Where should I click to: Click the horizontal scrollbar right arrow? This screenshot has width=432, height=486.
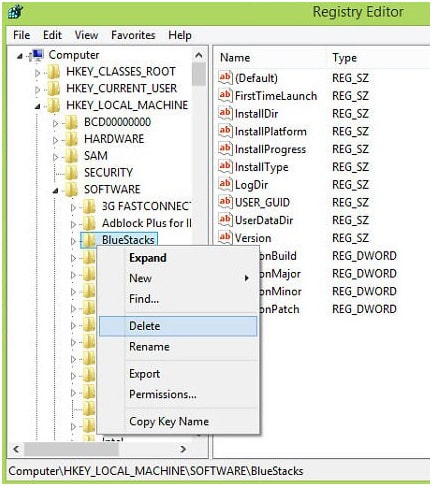tap(183, 449)
